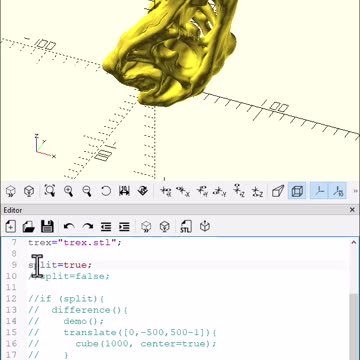The height and width of the screenshot is (360, 360).
Task: Click the 3D print icon
Action: pos(205,227)
